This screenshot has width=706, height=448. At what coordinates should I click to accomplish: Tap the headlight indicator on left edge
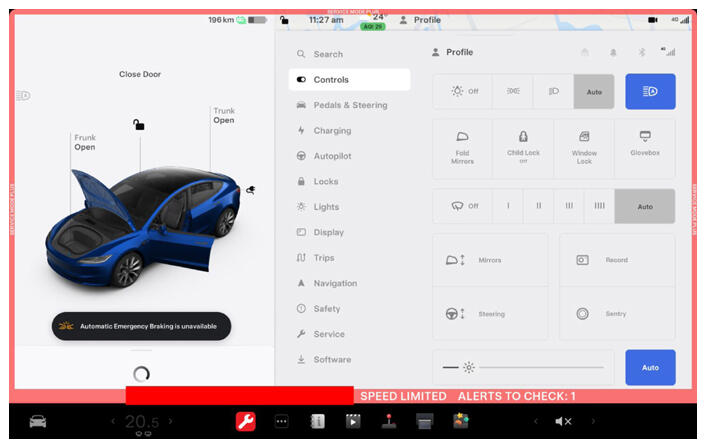(x=23, y=95)
